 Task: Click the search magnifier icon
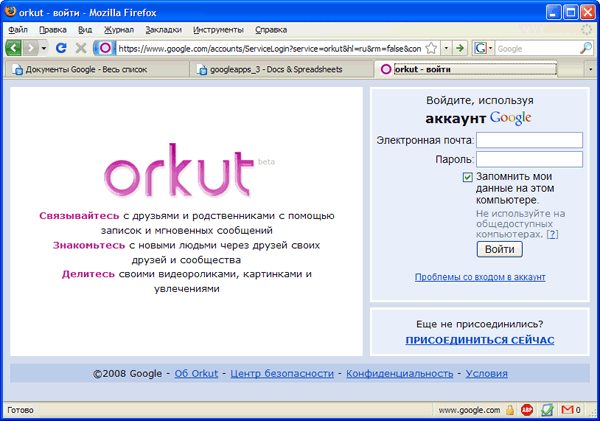tap(585, 48)
